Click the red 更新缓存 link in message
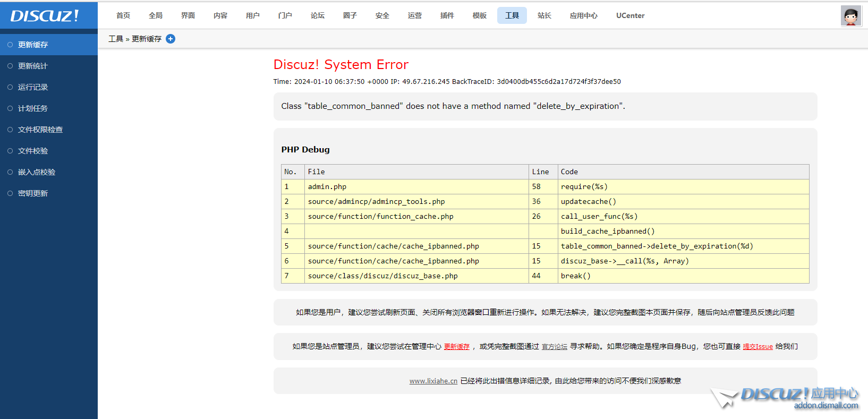 (457, 347)
